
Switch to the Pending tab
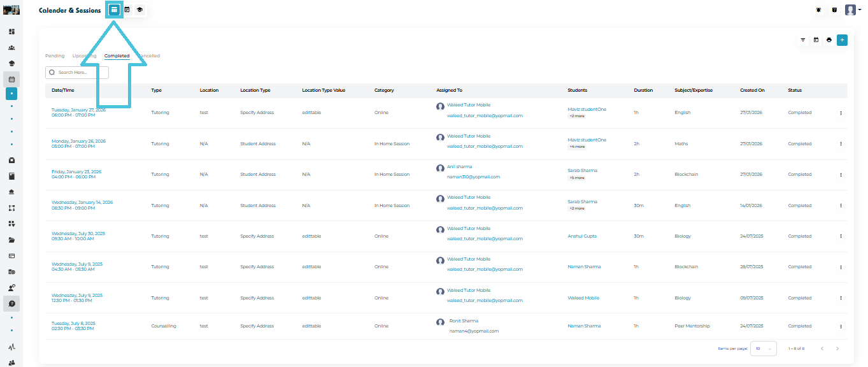click(x=55, y=56)
